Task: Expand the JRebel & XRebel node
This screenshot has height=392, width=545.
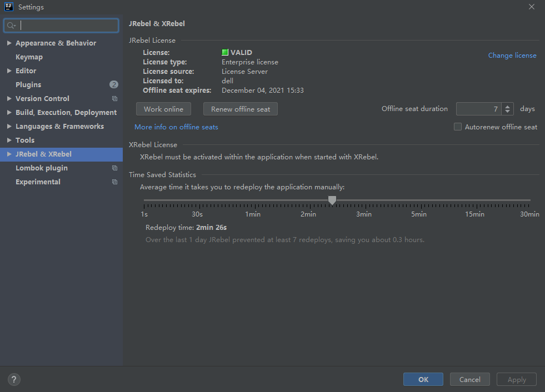Action: [9, 154]
